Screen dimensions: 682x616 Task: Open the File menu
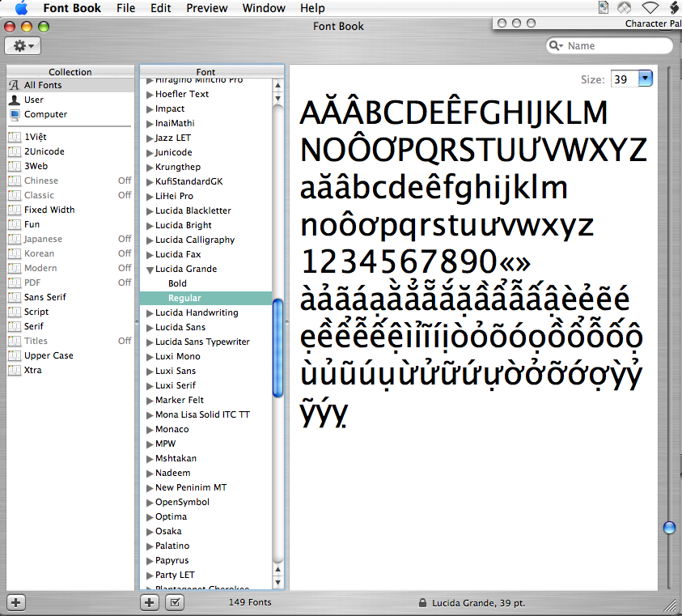[125, 8]
